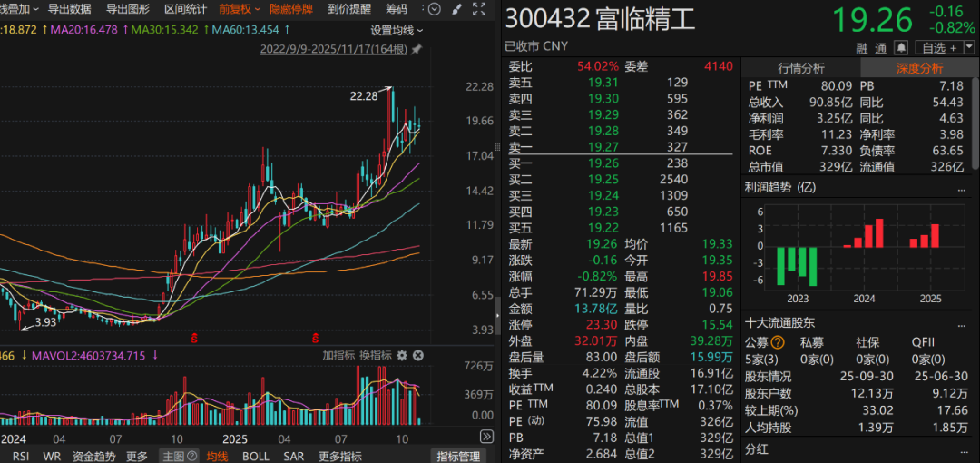980x463 pixels.
Task: Click the 卖五 price 19.31
Action: (603, 82)
